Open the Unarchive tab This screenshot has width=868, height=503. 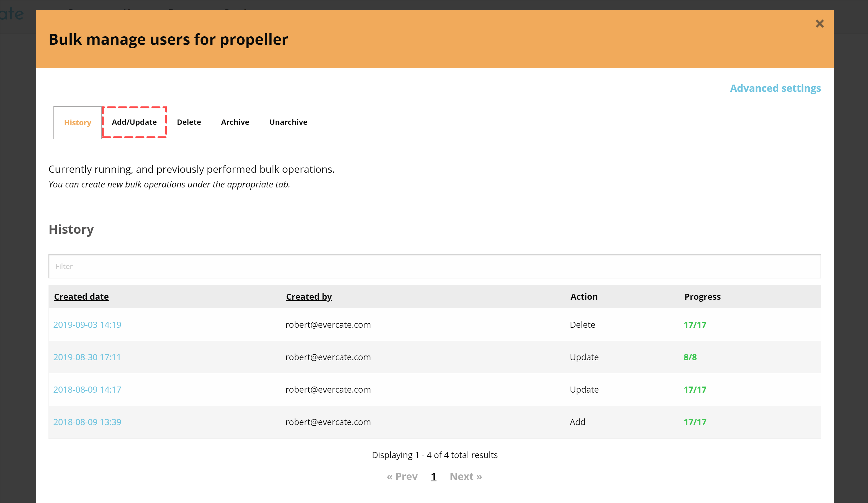tap(288, 122)
